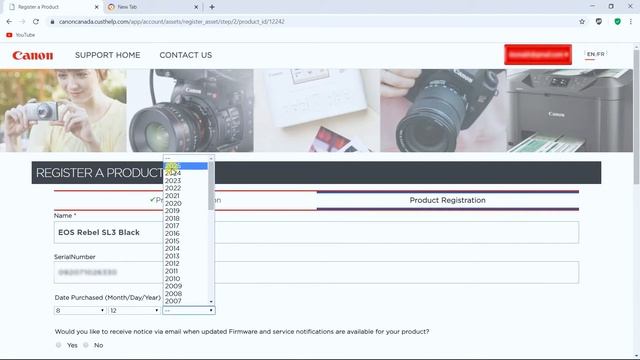The image size is (640, 360).
Task: Choose 2021 from the year list
Action: [x=186, y=196]
